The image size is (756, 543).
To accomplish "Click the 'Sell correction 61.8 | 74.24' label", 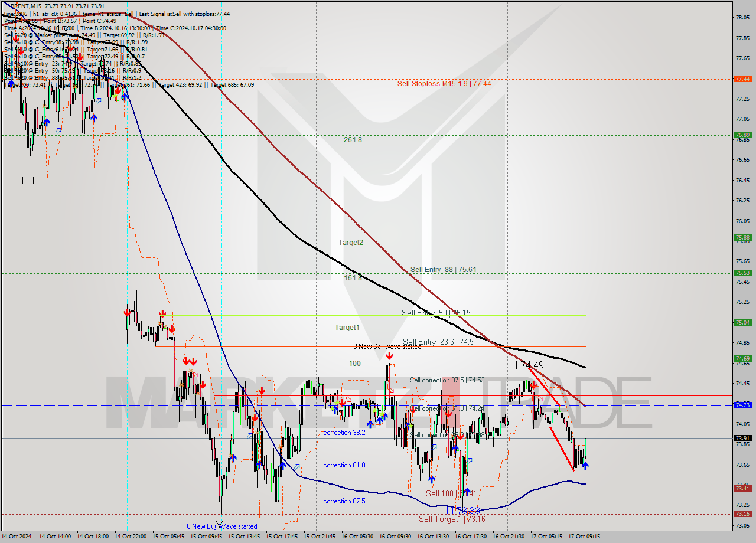I will coord(447,408).
